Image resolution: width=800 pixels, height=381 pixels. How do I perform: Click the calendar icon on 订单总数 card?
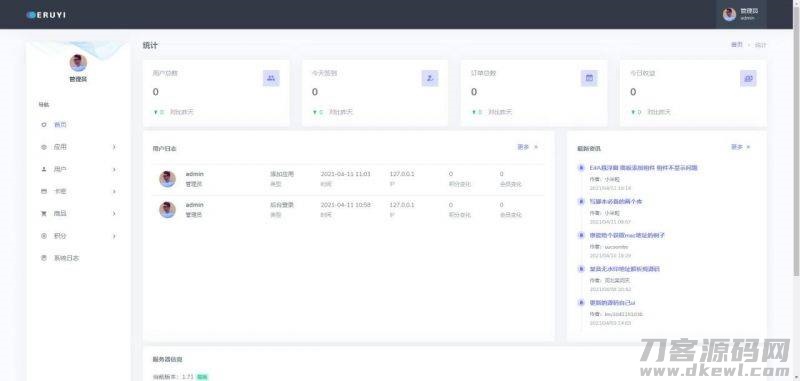click(589, 78)
